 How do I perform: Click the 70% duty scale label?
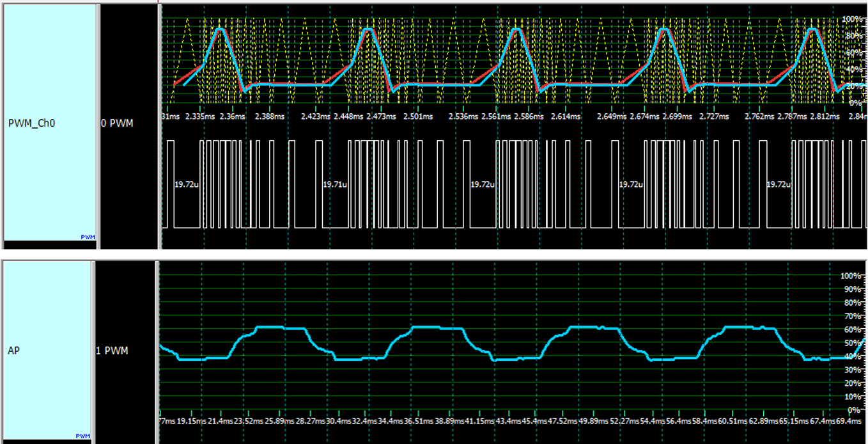853,316
